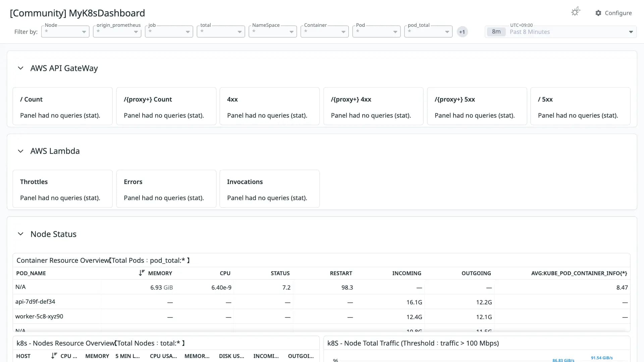Open the Throttles panel

(x=62, y=189)
